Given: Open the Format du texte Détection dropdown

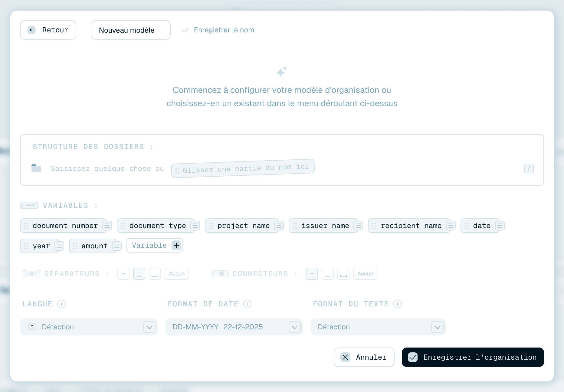Looking at the screenshot, I should pos(378,327).
